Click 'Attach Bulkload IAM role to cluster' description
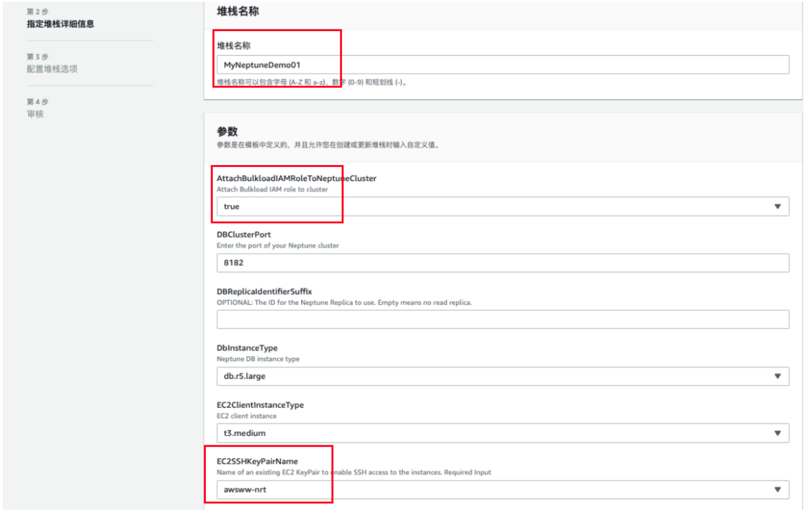This screenshot has height=511, width=812. click(x=273, y=189)
